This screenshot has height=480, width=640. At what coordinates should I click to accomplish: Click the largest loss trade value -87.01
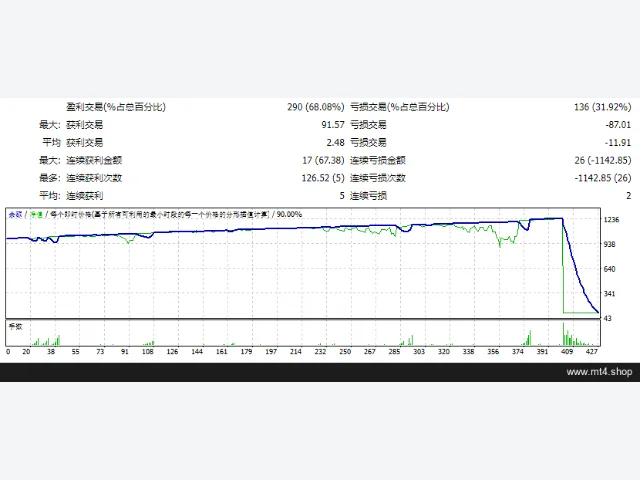[x=618, y=124]
